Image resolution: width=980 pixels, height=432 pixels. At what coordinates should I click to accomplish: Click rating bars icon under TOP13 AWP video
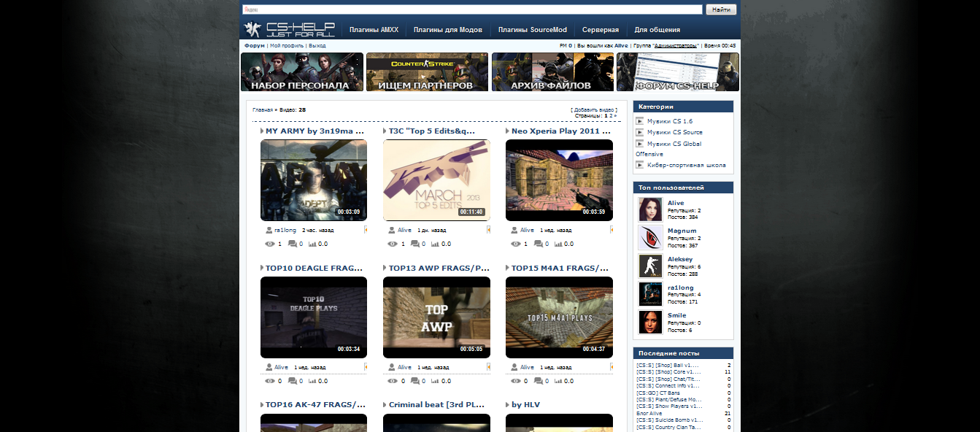(435, 381)
